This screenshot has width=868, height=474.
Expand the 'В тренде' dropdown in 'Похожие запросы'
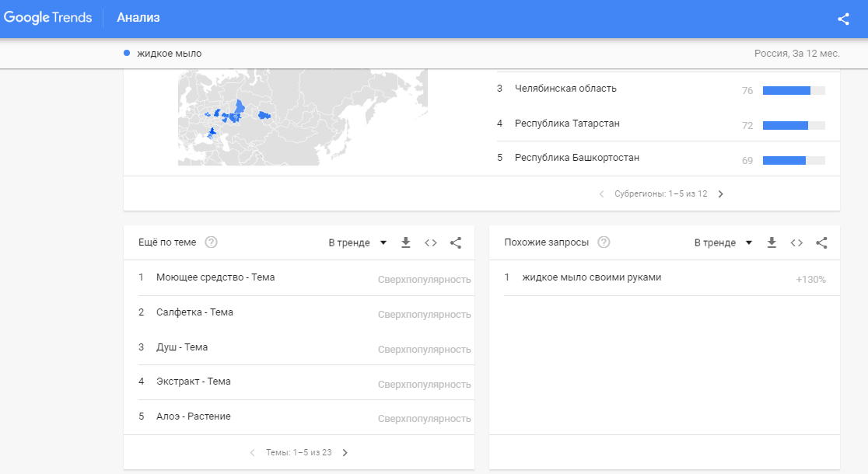pos(723,242)
